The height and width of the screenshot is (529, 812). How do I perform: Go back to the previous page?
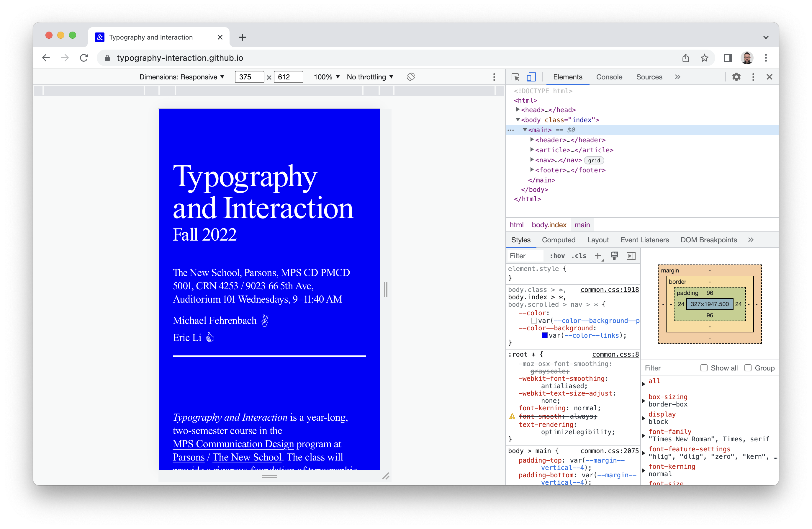click(46, 58)
